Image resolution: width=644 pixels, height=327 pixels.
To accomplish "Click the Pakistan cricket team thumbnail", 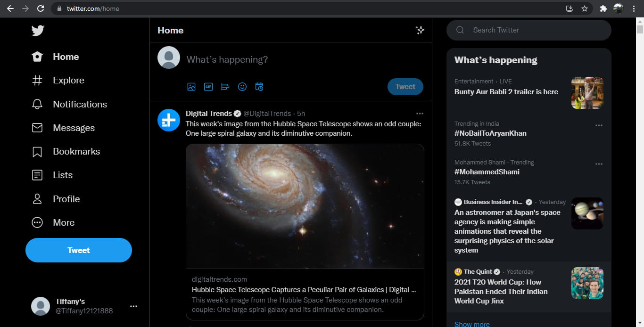I will pyautogui.click(x=587, y=283).
